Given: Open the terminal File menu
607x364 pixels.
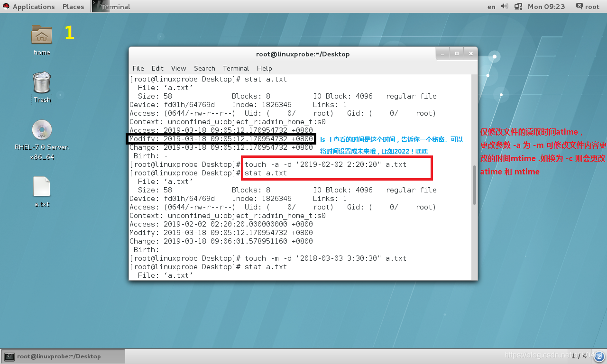Looking at the screenshot, I should [138, 68].
